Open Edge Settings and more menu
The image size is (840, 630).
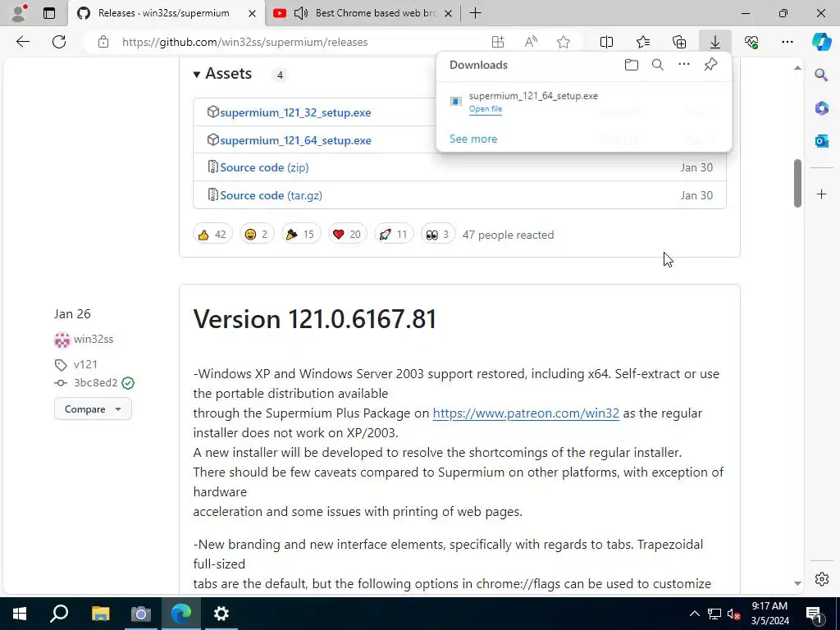(787, 42)
